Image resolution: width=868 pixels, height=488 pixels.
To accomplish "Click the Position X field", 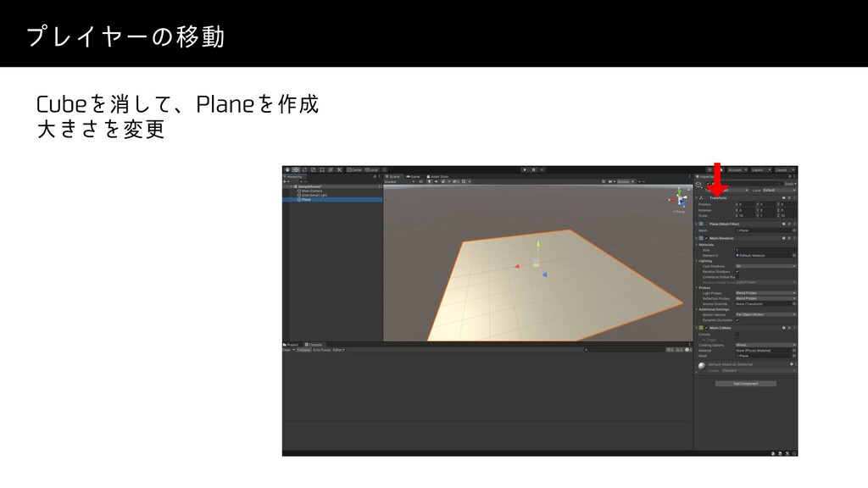I will point(745,205).
